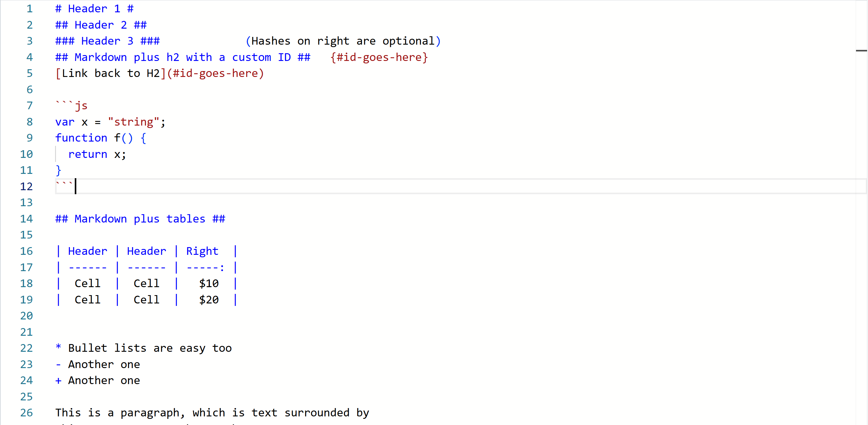Image resolution: width=868 pixels, height=425 pixels.
Task: Click the '$20' table cell
Action: [209, 300]
